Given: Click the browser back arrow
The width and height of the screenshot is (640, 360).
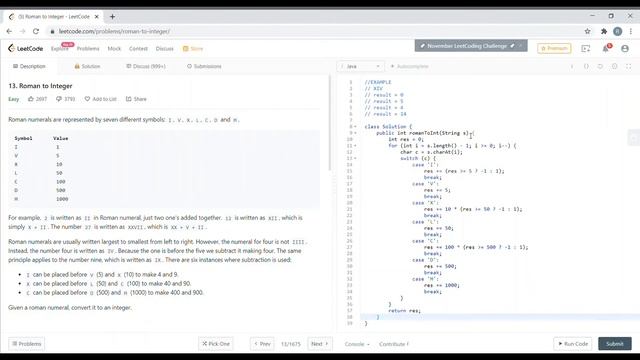Looking at the screenshot, I should [9, 31].
